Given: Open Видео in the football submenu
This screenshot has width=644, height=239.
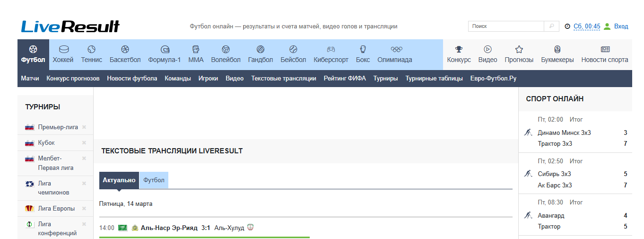Looking at the screenshot, I should click(235, 79).
